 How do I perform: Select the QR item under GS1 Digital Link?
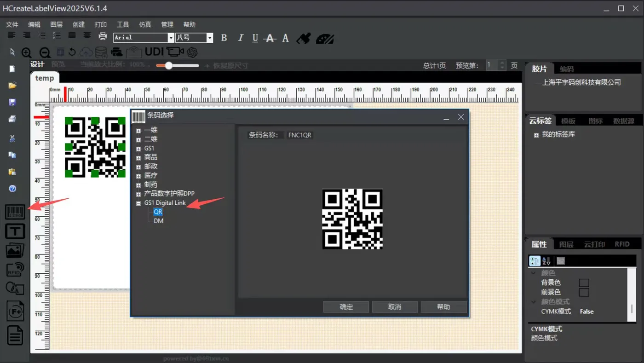158,212
